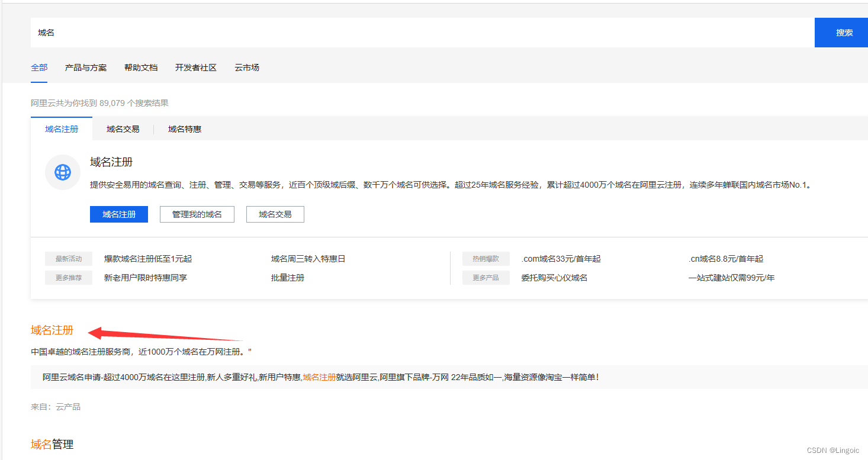Select the 域名注册 card tab

coord(62,128)
